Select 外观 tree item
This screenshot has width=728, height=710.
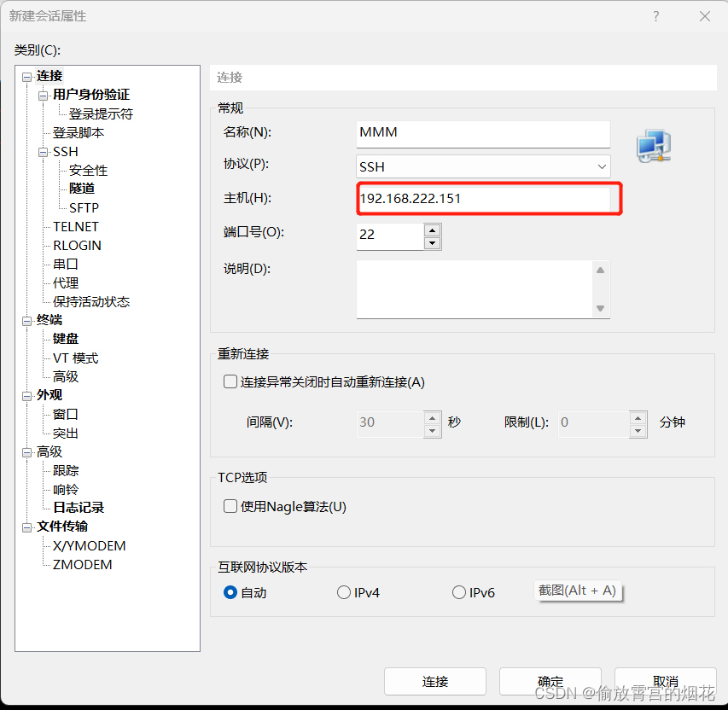(50, 395)
